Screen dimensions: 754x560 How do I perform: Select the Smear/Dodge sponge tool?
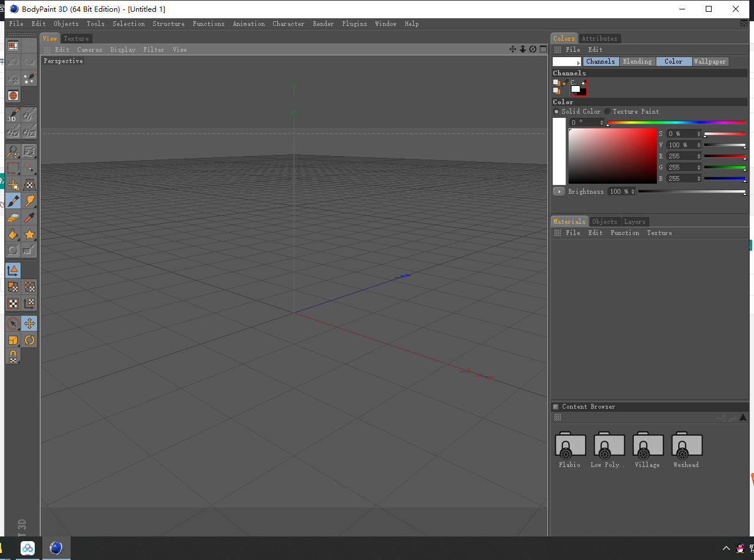(x=29, y=201)
